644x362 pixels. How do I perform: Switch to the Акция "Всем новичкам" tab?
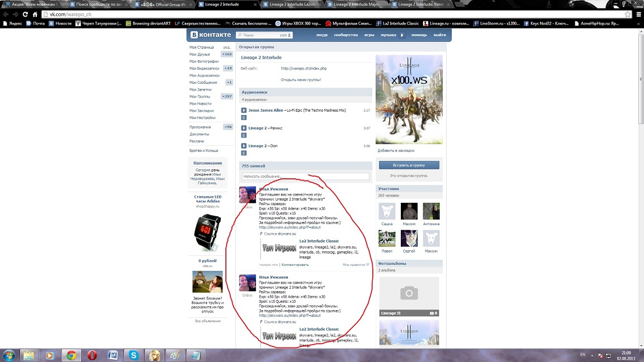34,4
